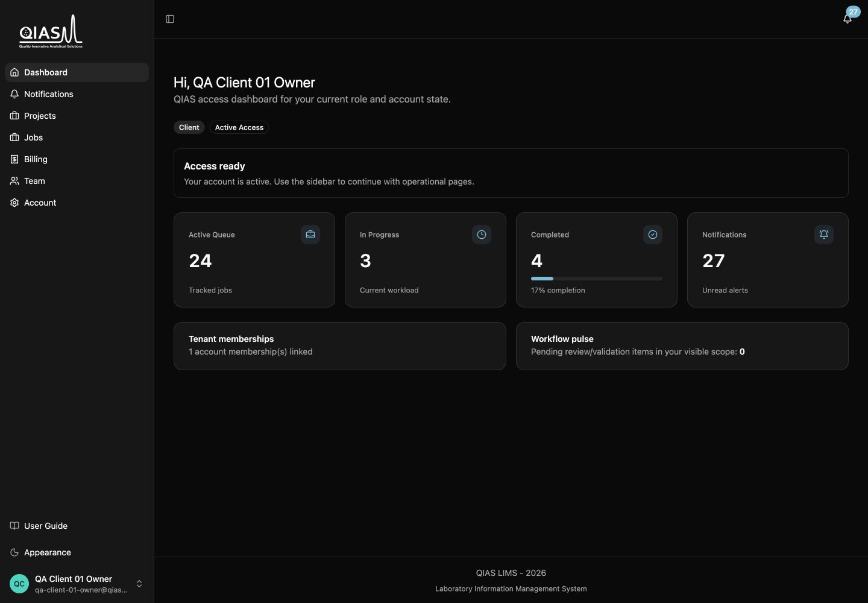Click the Account gear icon

coord(14,203)
